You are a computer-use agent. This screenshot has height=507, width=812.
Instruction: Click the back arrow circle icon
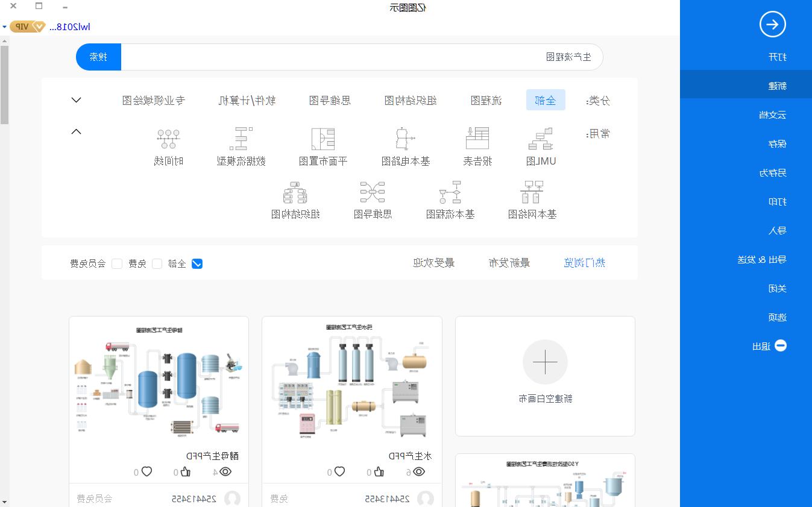point(772,25)
